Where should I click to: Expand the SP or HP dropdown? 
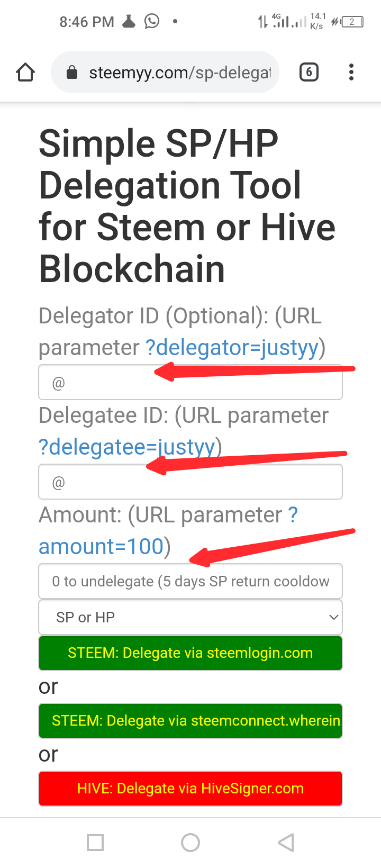point(190,617)
